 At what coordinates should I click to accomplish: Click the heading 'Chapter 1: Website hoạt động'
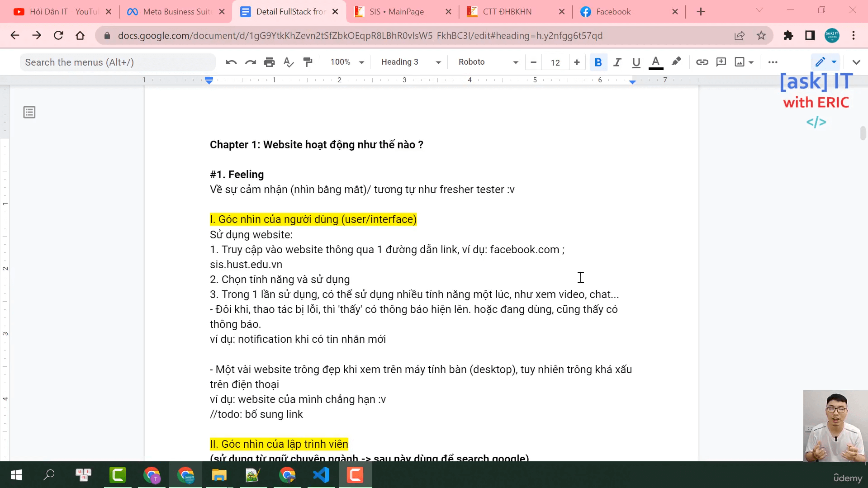click(x=317, y=145)
